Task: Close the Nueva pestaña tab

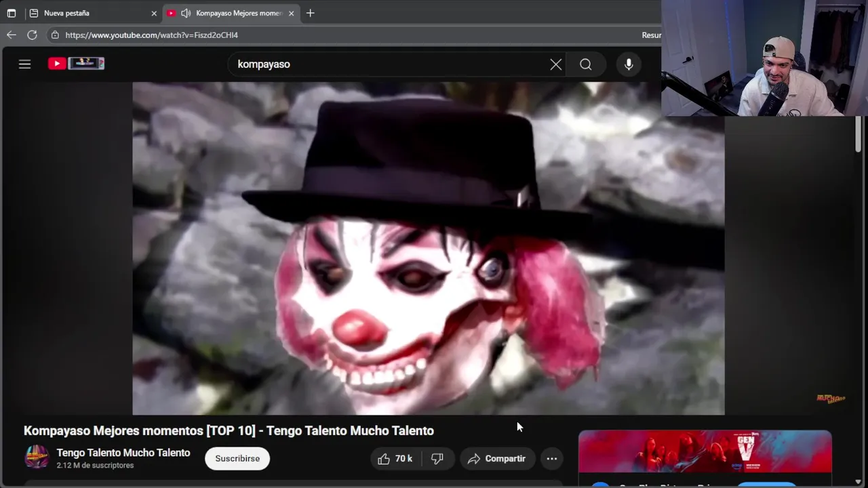Action: click(154, 13)
